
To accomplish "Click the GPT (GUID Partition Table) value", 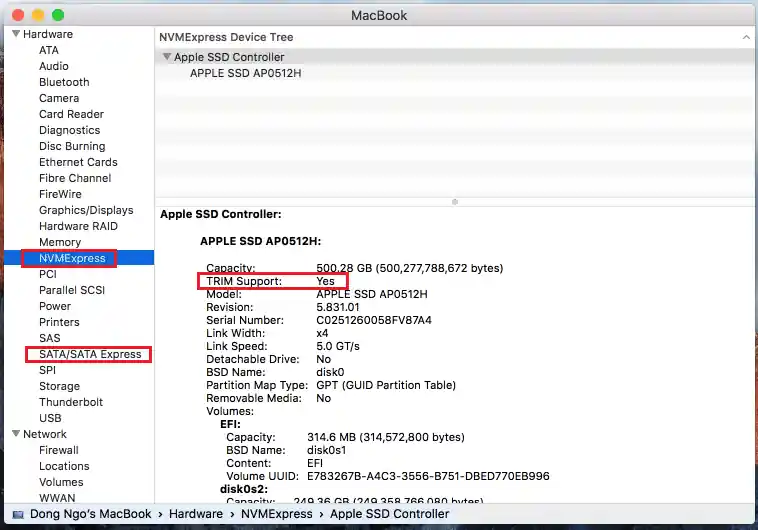I will [x=386, y=385].
